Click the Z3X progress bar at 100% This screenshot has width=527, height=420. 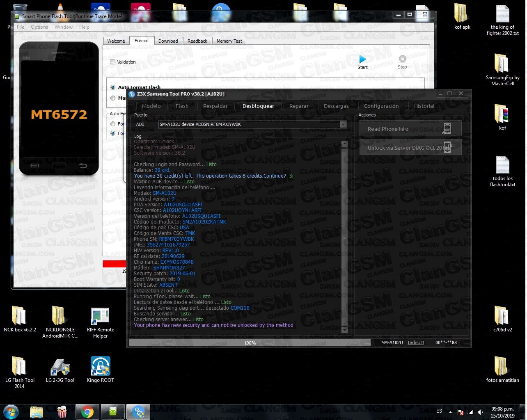(250, 343)
